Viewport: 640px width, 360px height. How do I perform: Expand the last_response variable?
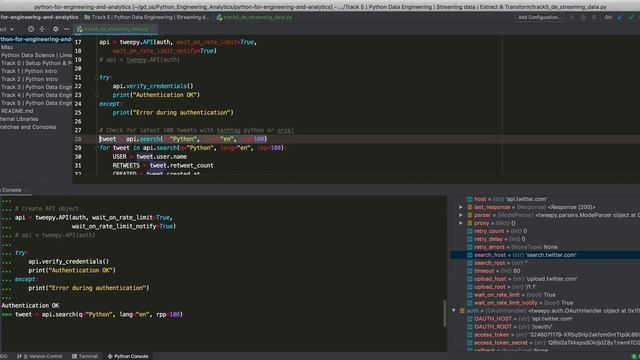click(x=461, y=207)
